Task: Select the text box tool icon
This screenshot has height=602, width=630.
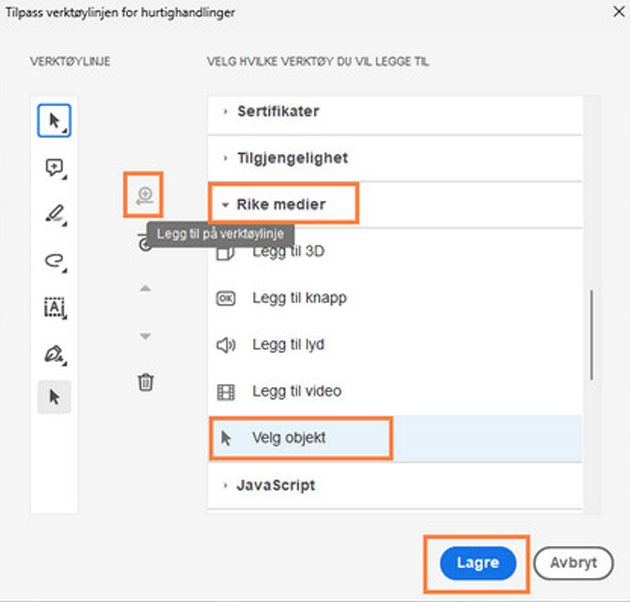Action: [x=54, y=307]
